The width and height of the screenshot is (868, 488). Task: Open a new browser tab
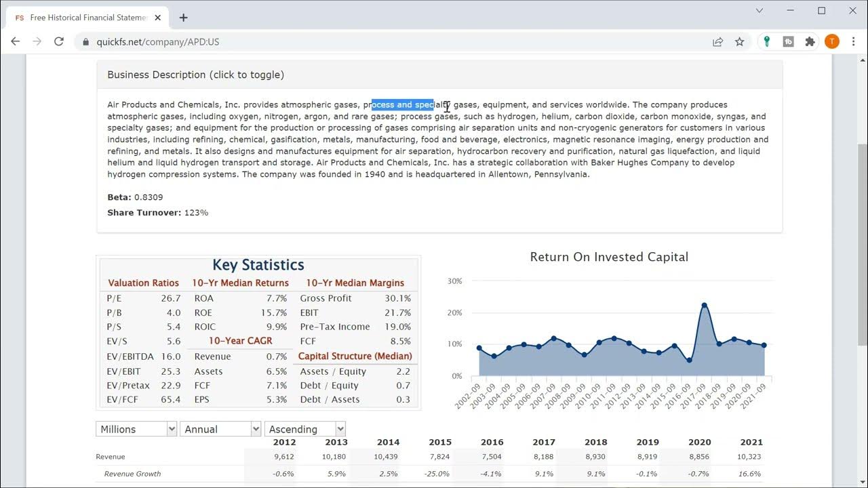pos(183,18)
